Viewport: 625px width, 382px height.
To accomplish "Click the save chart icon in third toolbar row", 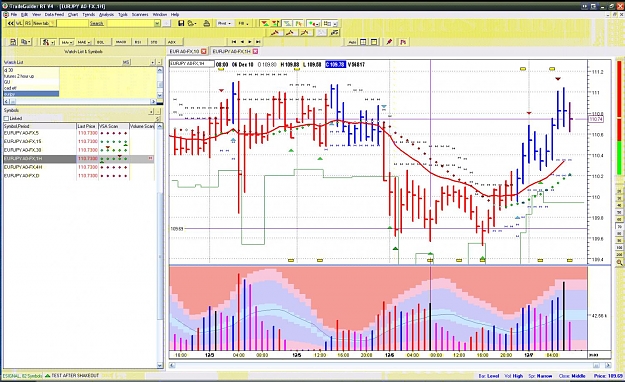I will pos(13,42).
